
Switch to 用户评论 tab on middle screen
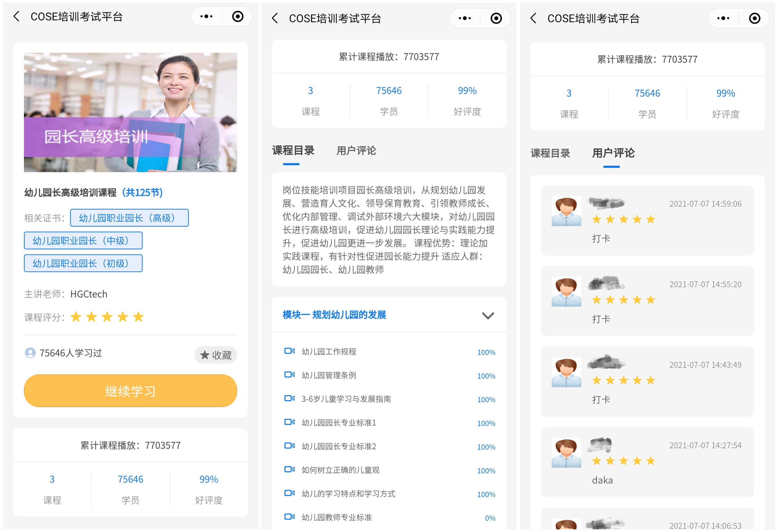coord(356,151)
